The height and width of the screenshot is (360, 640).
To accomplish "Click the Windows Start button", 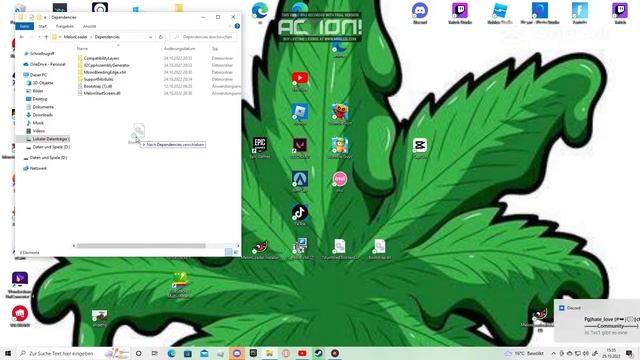I will click(8, 353).
